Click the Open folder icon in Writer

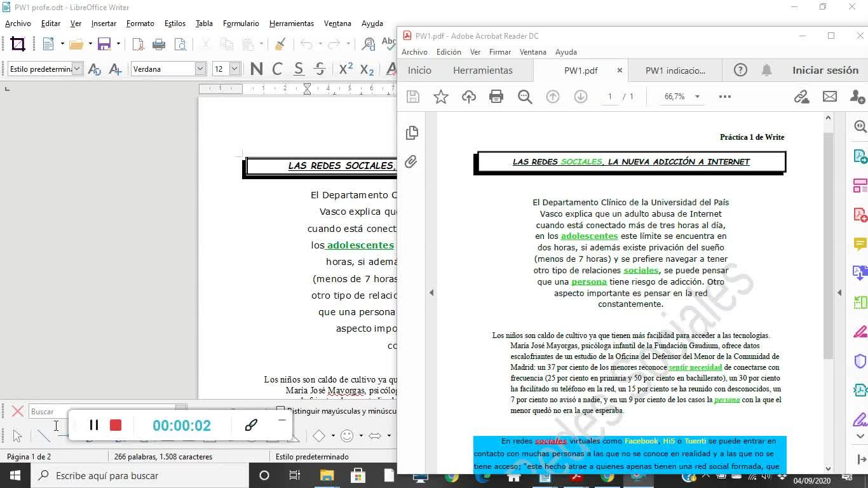click(x=76, y=44)
